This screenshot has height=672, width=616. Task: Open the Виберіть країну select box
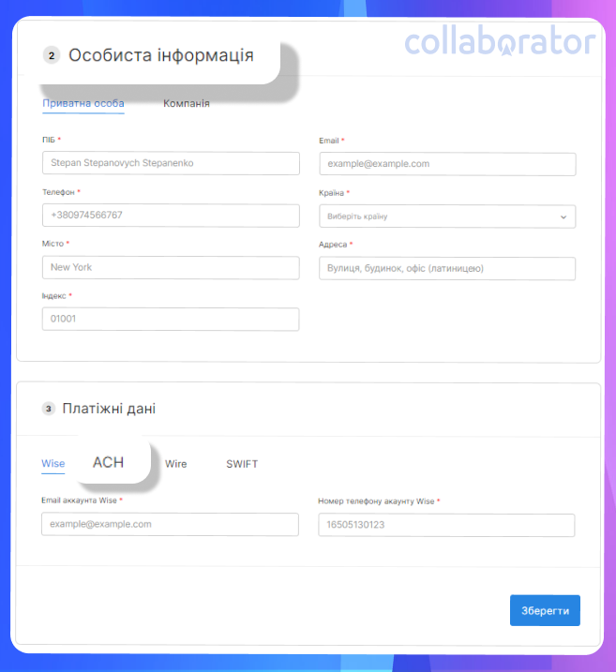(447, 217)
